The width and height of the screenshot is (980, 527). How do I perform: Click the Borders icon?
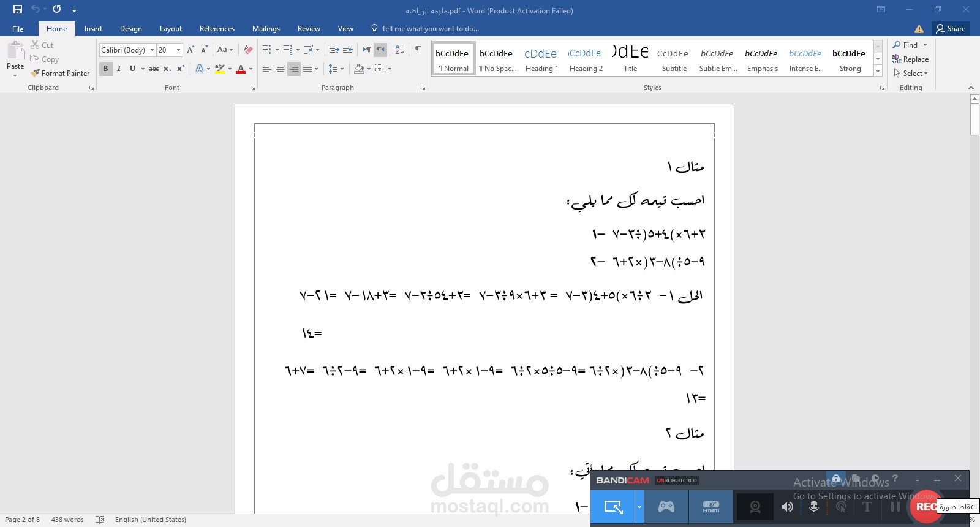pos(380,69)
